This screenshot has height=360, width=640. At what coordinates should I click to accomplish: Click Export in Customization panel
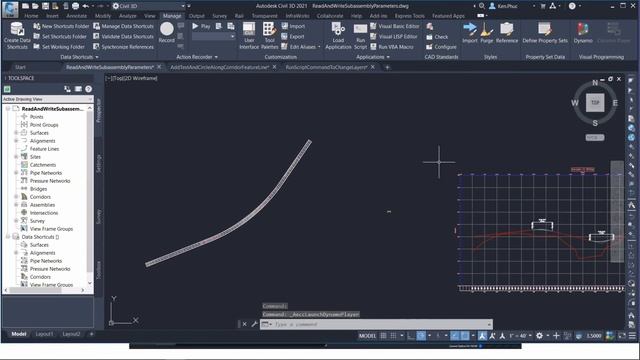tap(293, 36)
